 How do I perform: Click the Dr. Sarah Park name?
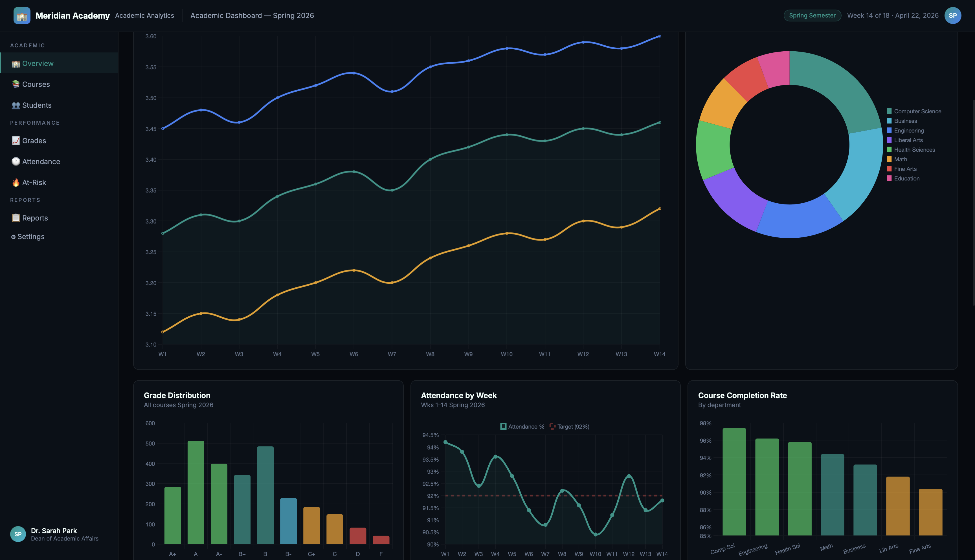click(54, 531)
